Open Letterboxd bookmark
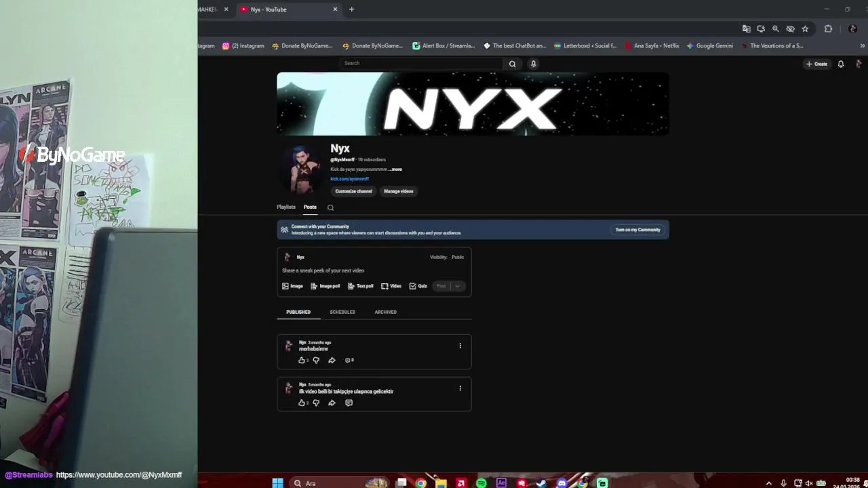This screenshot has width=868, height=488. [x=585, y=46]
